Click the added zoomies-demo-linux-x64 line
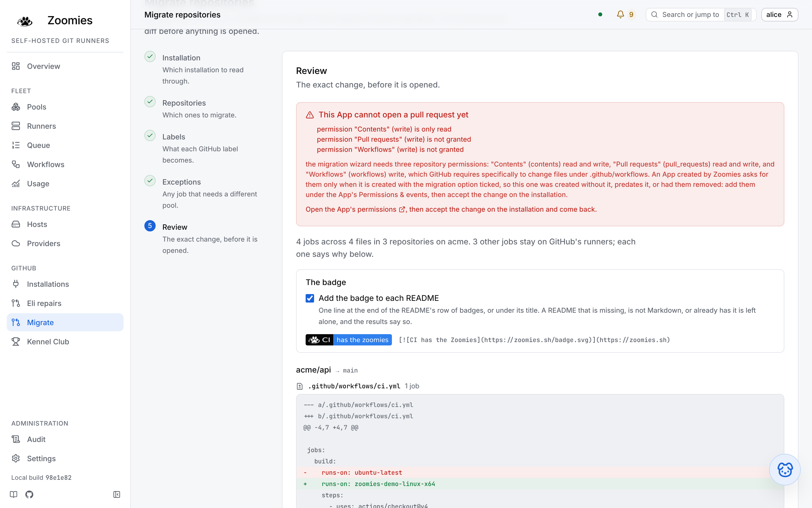 pyautogui.click(x=540, y=484)
